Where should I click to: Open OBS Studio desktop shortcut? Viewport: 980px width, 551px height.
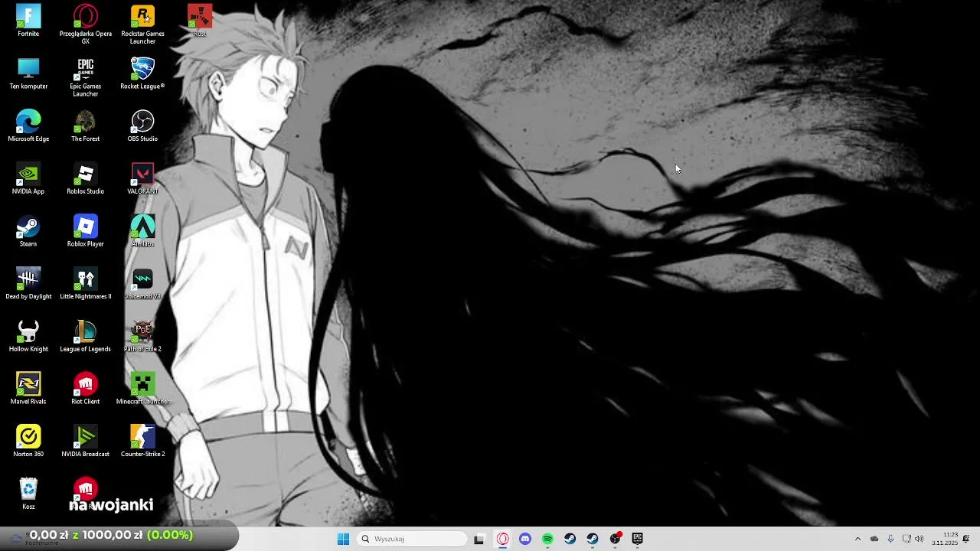[x=142, y=126]
